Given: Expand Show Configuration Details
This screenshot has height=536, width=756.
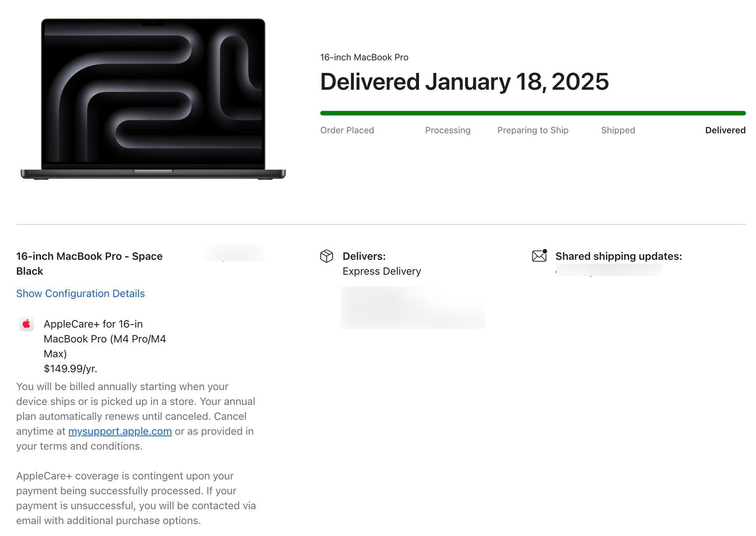Looking at the screenshot, I should click(80, 293).
